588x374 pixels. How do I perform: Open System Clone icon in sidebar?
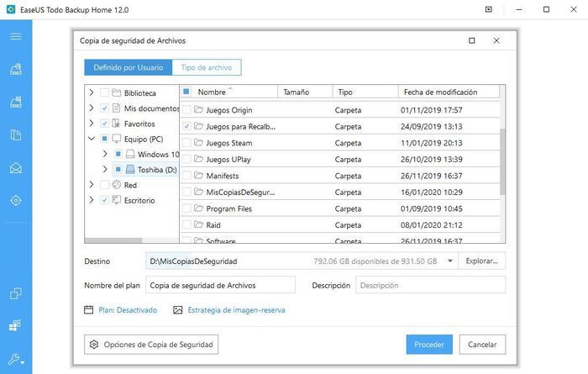pyautogui.click(x=15, y=325)
